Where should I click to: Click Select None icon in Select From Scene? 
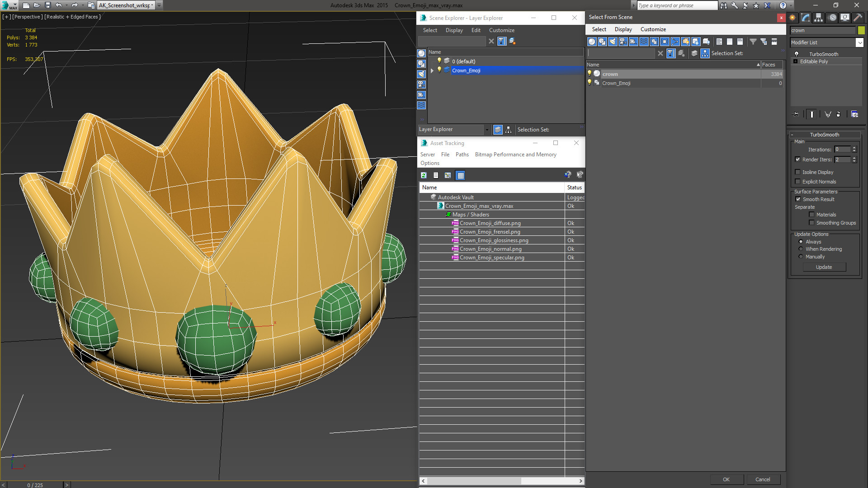pos(730,42)
